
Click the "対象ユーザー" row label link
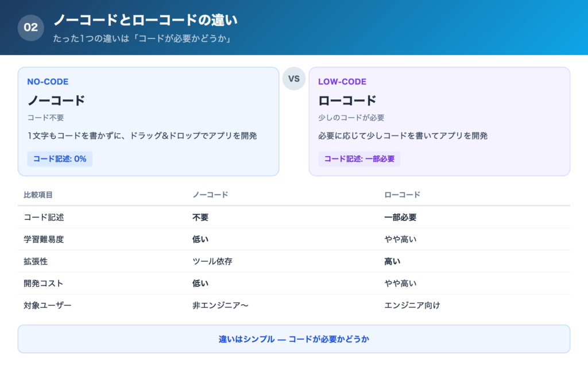tap(49, 305)
